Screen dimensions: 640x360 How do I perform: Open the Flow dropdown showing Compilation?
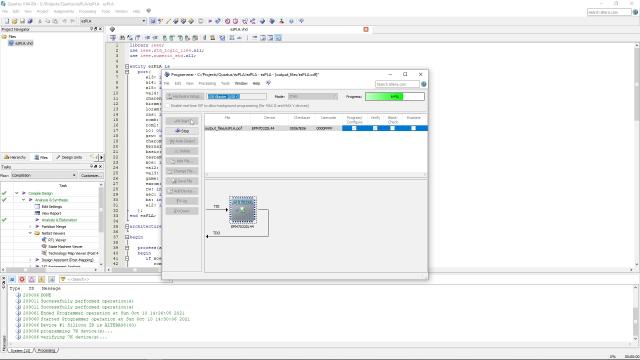(x=44, y=175)
